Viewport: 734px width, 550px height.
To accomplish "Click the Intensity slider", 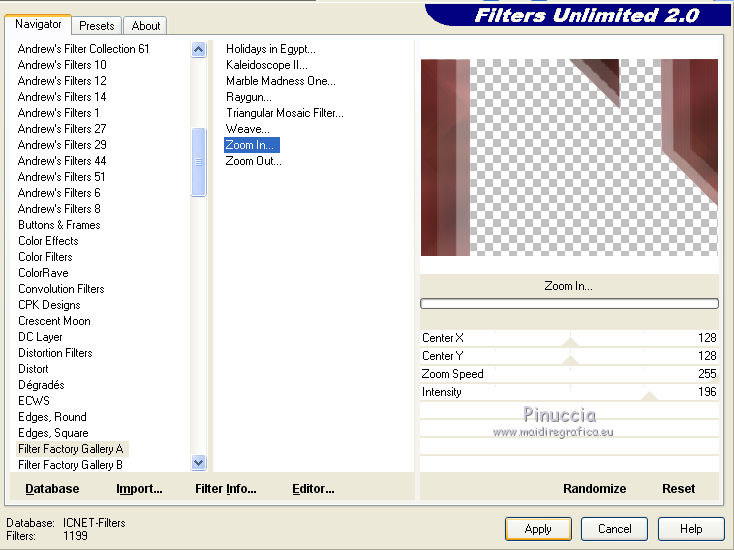I will [569, 392].
